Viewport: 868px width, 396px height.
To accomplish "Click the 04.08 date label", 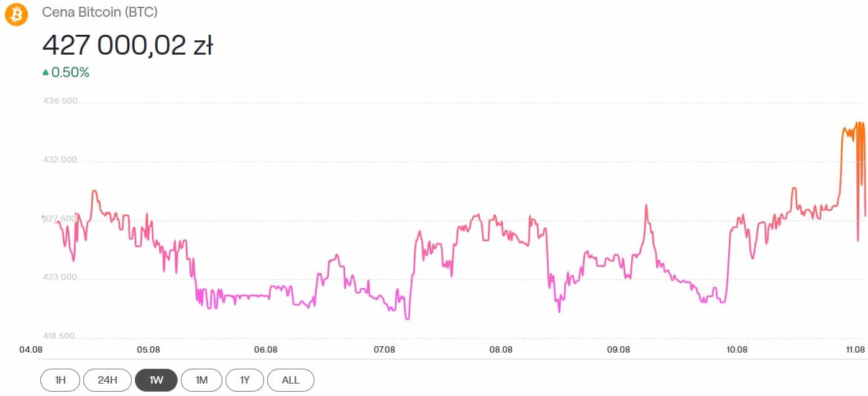I will click(31, 349).
